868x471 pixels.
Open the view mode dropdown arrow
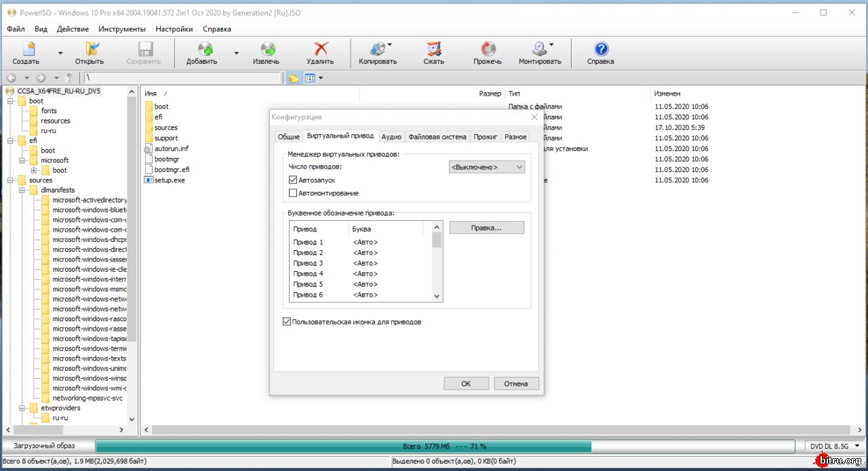pyautogui.click(x=321, y=78)
